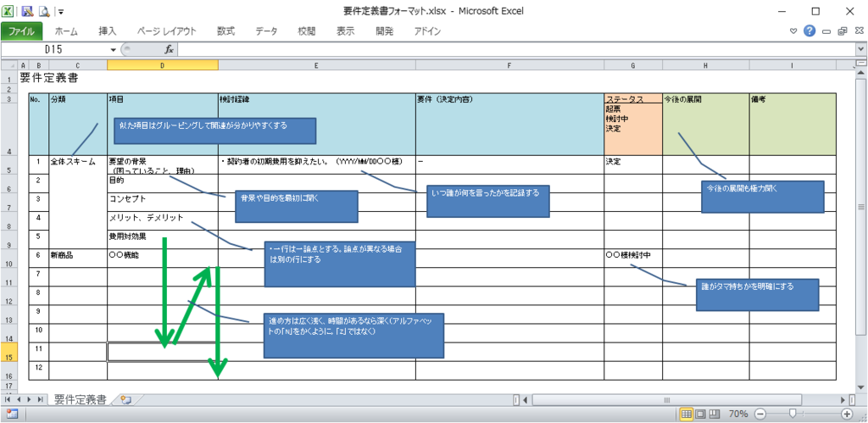Click the ○○様検討中 status cell
The image size is (868, 423).
point(632,258)
